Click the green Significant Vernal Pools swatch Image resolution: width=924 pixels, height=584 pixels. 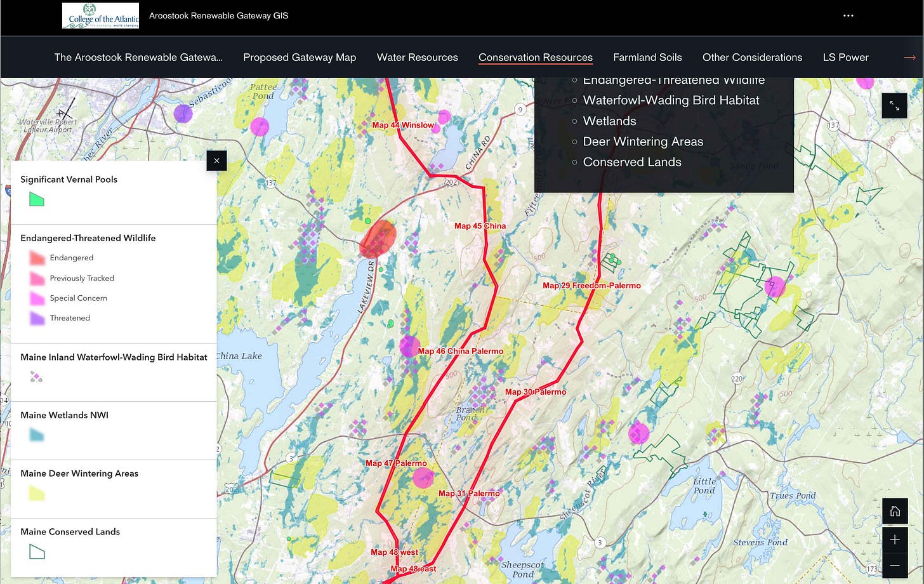pyautogui.click(x=37, y=199)
